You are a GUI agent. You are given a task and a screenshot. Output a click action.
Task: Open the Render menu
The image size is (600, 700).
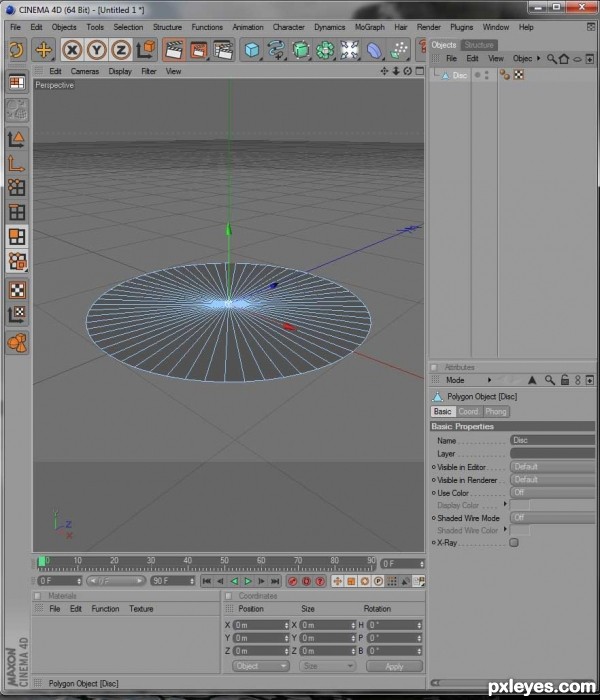(x=429, y=27)
